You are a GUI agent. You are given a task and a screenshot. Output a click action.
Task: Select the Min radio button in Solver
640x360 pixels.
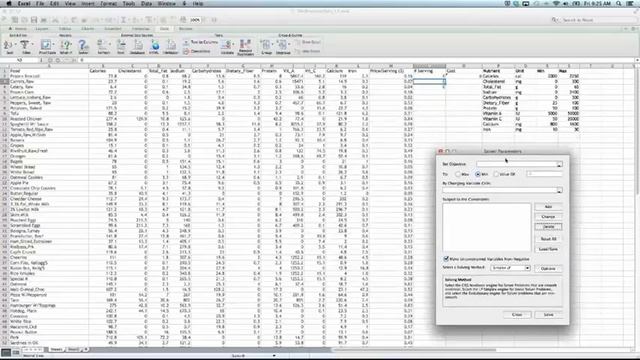[x=478, y=174]
